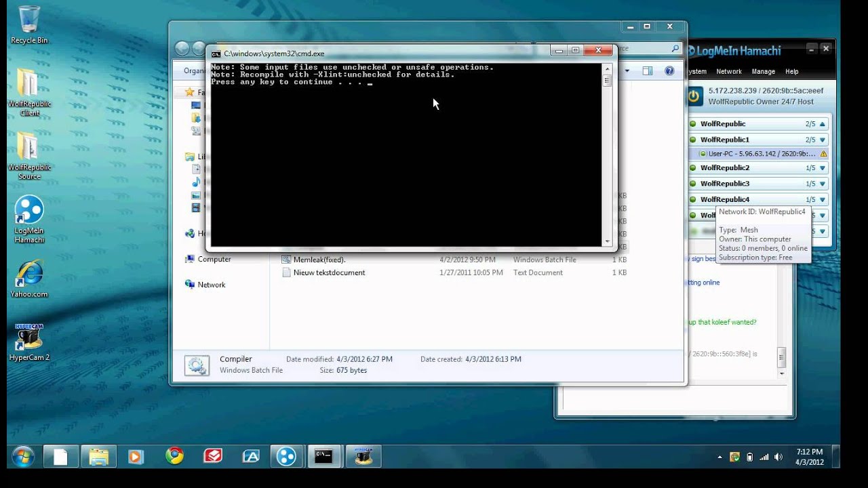The width and height of the screenshot is (868, 488).
Task: Click the cmd window scrollbar thumb
Action: (x=607, y=81)
